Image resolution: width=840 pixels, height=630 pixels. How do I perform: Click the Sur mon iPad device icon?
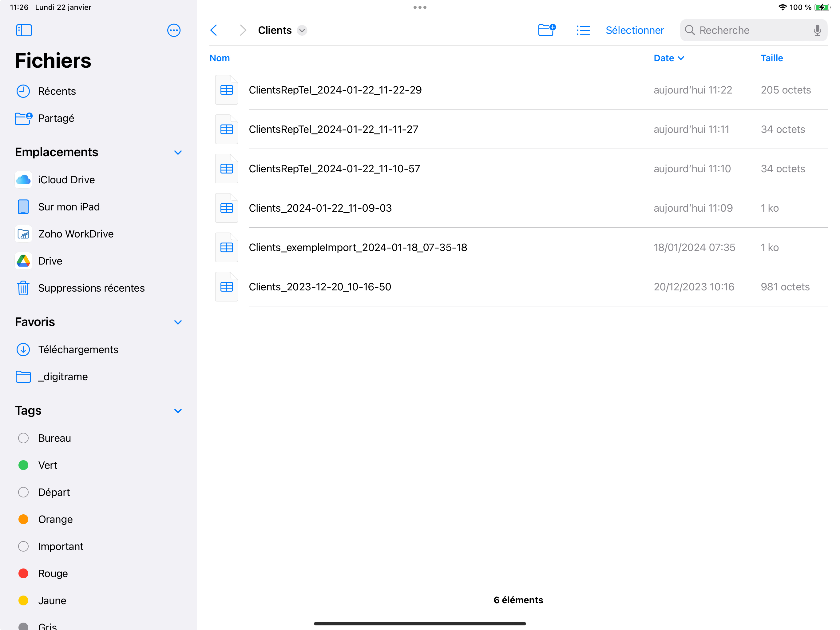click(23, 207)
